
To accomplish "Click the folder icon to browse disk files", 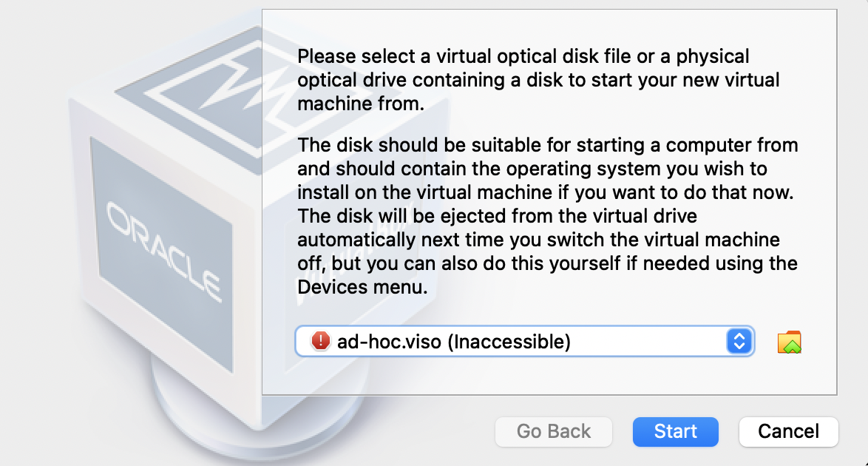I will coord(790,342).
